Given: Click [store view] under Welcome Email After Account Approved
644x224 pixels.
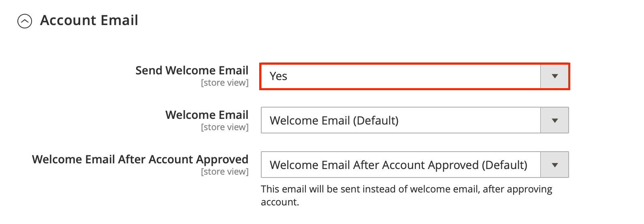Looking at the screenshot, I should click(x=225, y=172).
